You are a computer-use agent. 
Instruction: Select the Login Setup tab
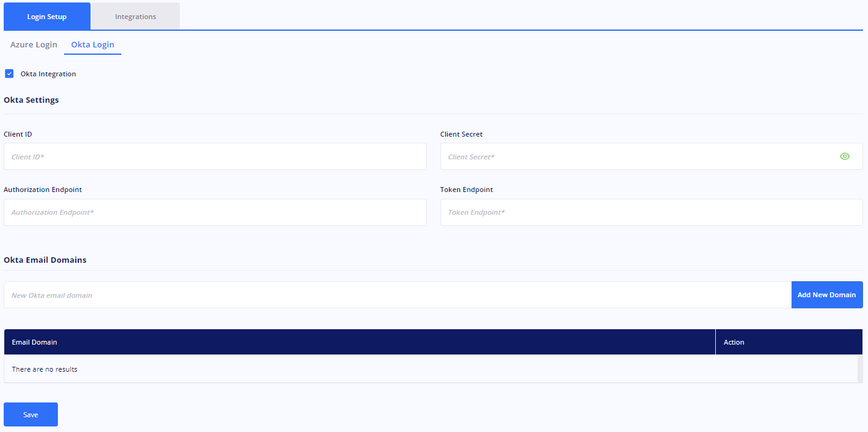47,17
